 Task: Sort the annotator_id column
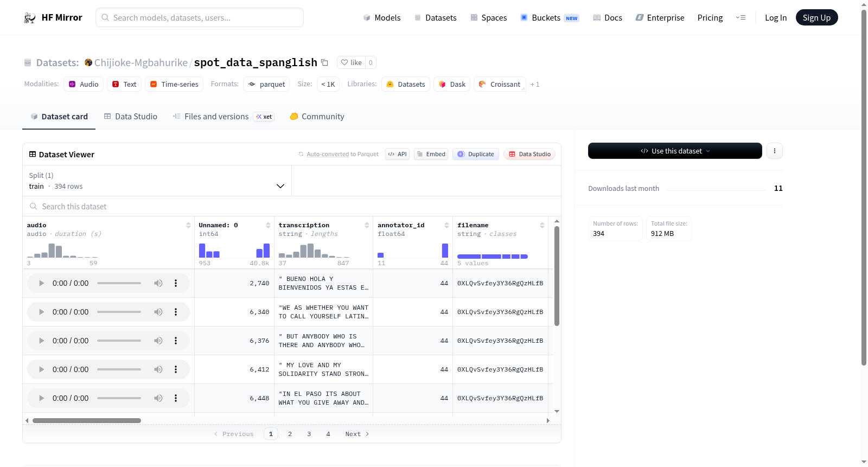click(x=446, y=225)
